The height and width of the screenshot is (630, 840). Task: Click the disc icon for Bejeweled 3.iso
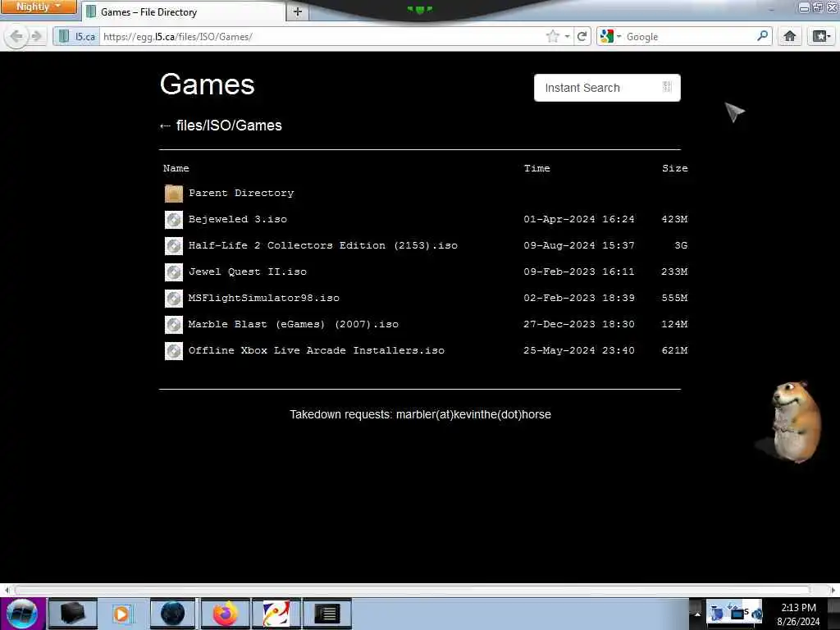[x=174, y=220]
